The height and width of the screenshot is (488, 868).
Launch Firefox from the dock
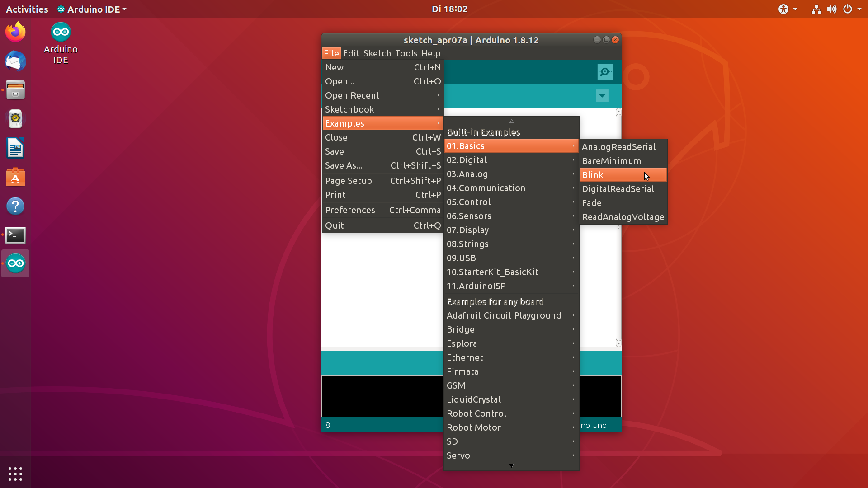click(15, 32)
